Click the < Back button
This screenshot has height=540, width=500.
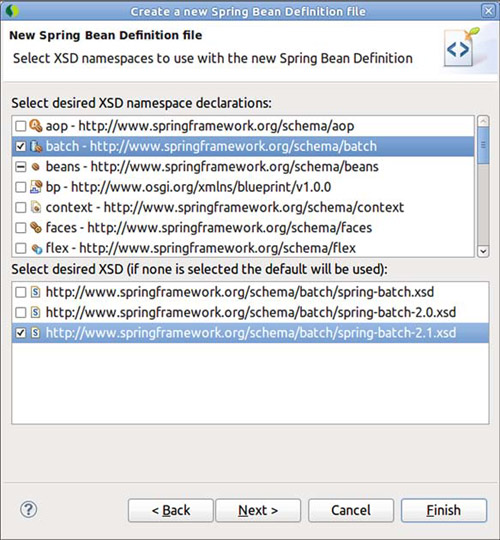tap(171, 510)
